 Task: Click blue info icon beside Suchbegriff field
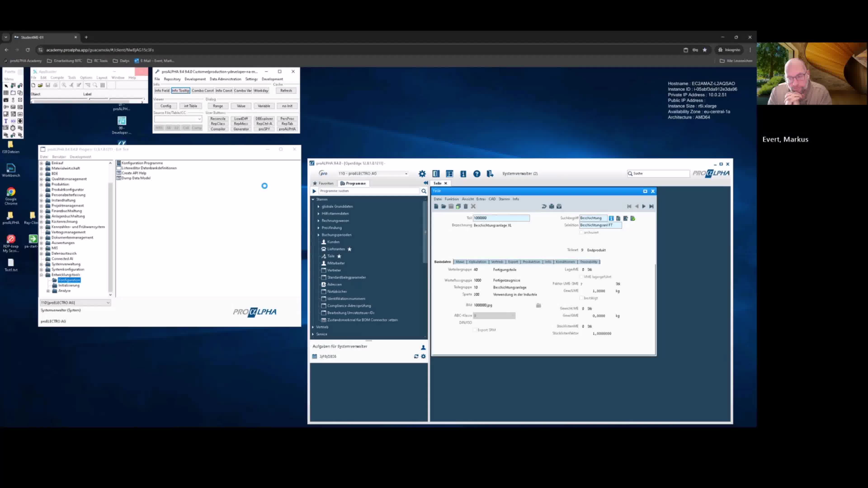click(x=611, y=218)
